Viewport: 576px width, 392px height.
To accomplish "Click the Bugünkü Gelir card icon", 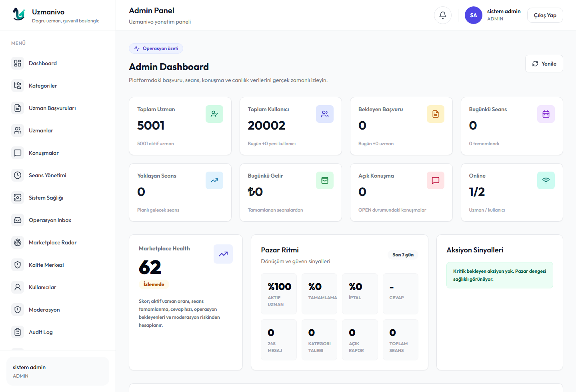I will coord(325,180).
